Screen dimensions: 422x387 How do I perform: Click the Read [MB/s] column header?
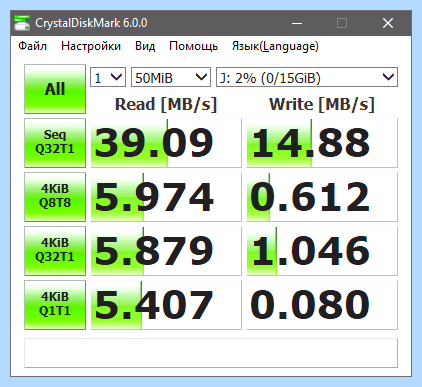(166, 104)
